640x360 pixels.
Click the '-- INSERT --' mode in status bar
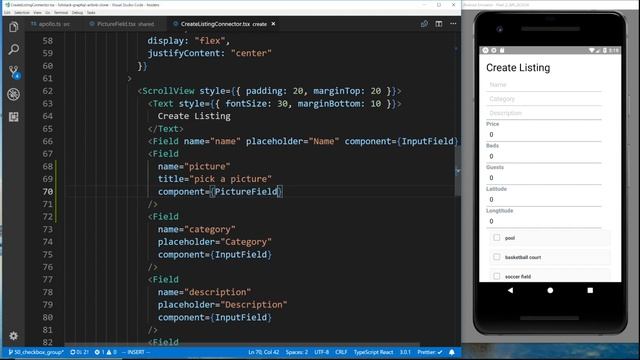136,352
